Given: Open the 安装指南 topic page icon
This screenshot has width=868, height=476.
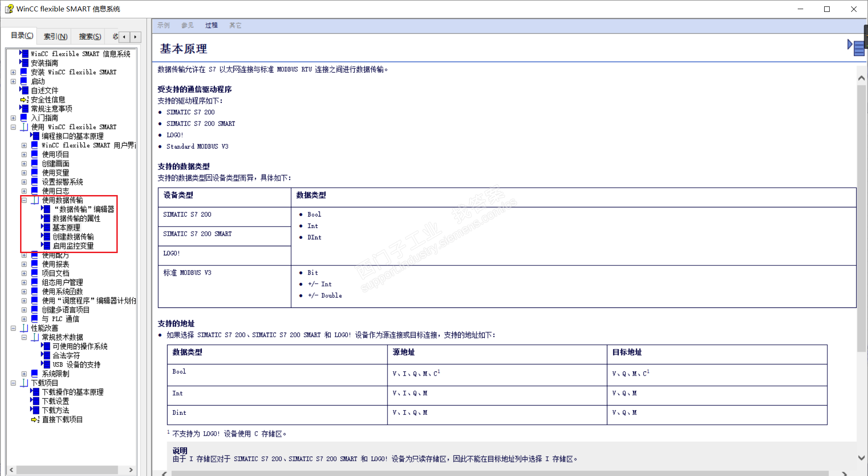Looking at the screenshot, I should tap(24, 63).
